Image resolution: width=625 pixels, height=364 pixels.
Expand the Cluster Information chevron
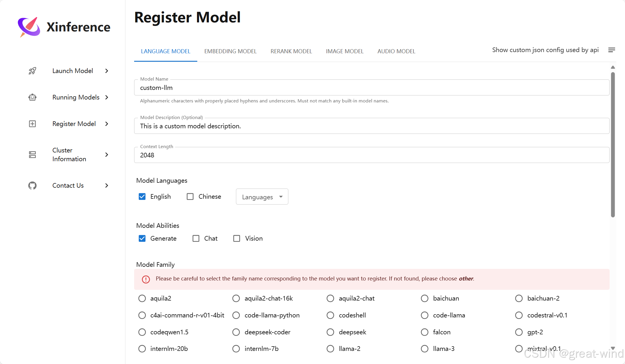click(x=107, y=155)
